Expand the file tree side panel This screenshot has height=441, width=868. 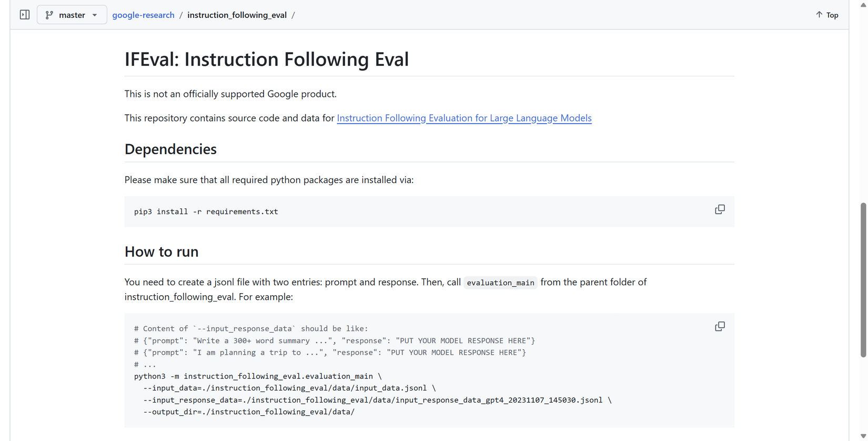pos(25,15)
